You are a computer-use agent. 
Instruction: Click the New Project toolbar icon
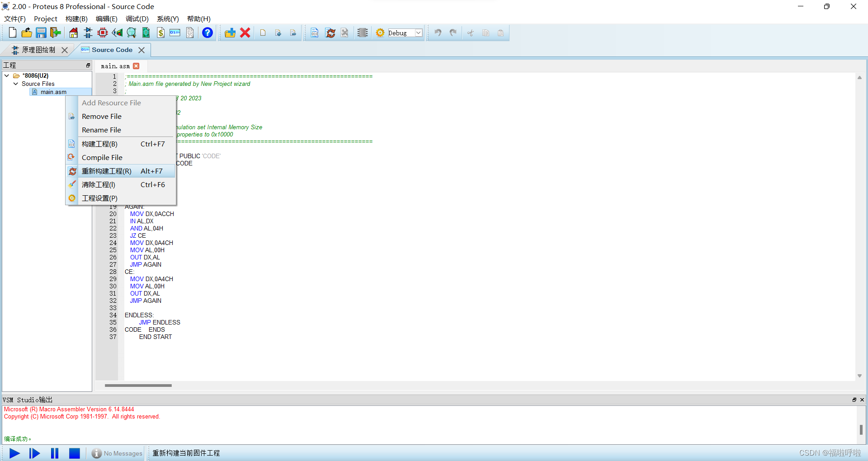pos(13,33)
